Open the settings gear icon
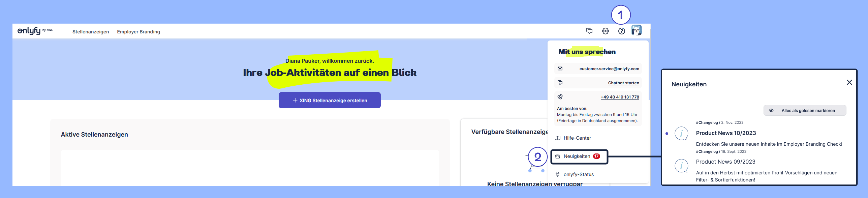868x198 pixels. (x=605, y=31)
